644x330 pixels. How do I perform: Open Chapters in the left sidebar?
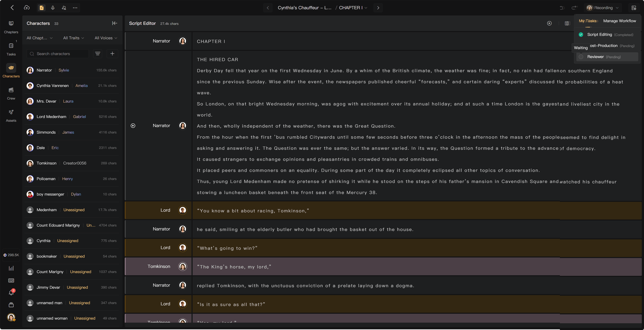tap(11, 27)
